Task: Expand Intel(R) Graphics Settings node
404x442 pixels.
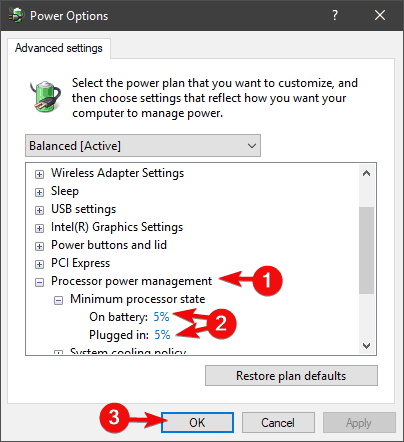Action: 39,228
